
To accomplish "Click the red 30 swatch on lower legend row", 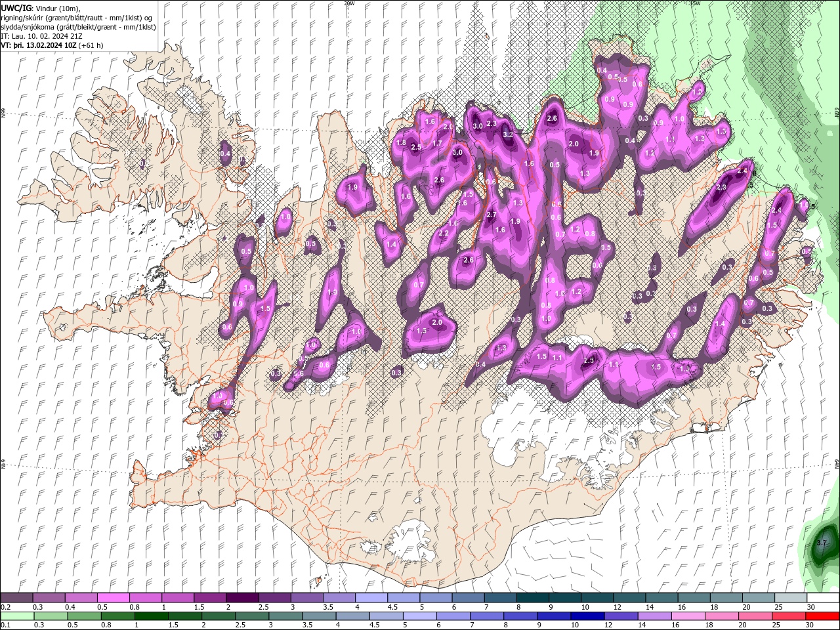I will point(823,616).
